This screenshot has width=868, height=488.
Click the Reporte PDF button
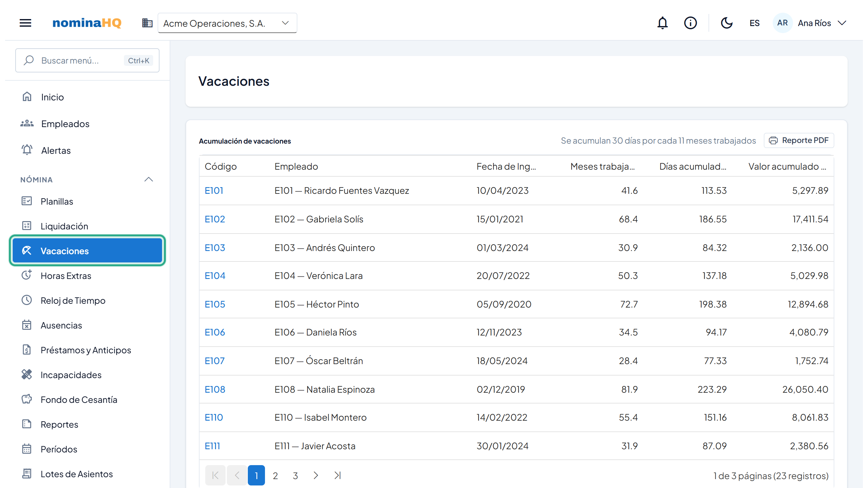click(x=799, y=140)
